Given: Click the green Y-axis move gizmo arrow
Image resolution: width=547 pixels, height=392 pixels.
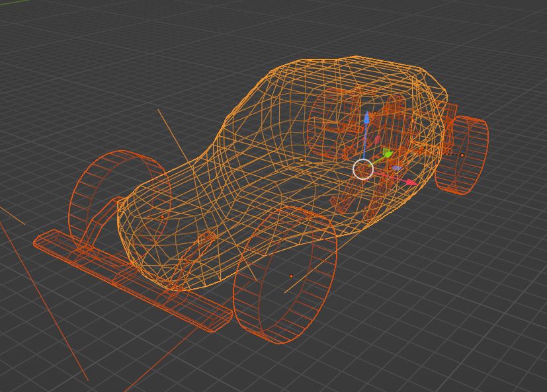Looking at the screenshot, I should tap(388, 153).
